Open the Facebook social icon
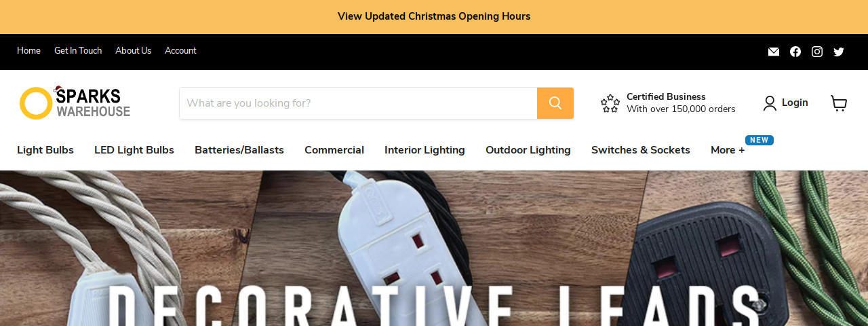The image size is (868, 326). [x=795, y=52]
